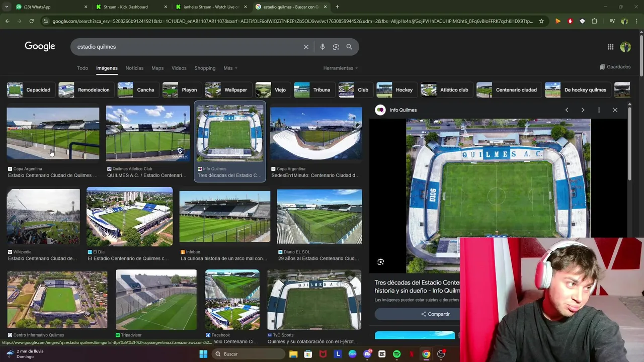Filter by the Tribuna chip
The width and height of the screenshot is (644, 362).
pyautogui.click(x=314, y=90)
